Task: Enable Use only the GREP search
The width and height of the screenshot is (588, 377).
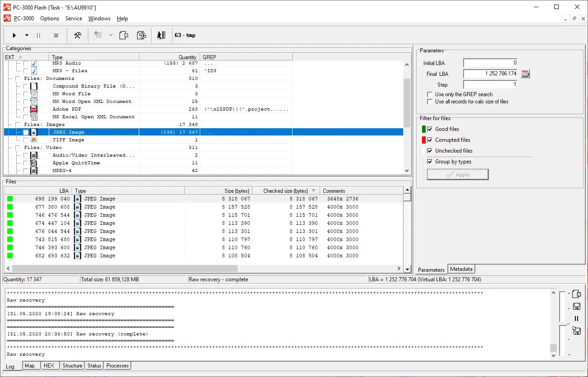Action: point(430,94)
